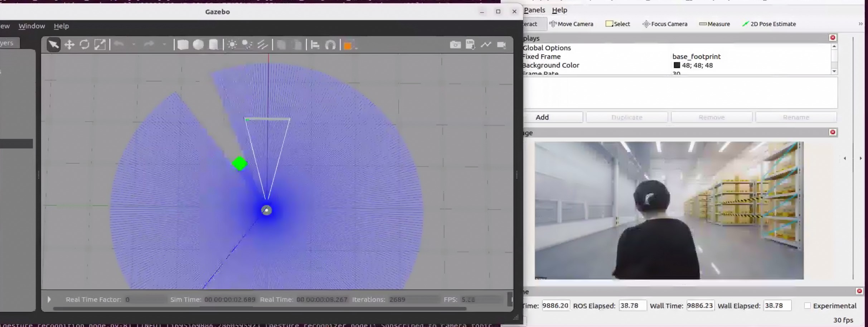868x327 pixels.
Task: Close the Time panel
Action: point(859,291)
